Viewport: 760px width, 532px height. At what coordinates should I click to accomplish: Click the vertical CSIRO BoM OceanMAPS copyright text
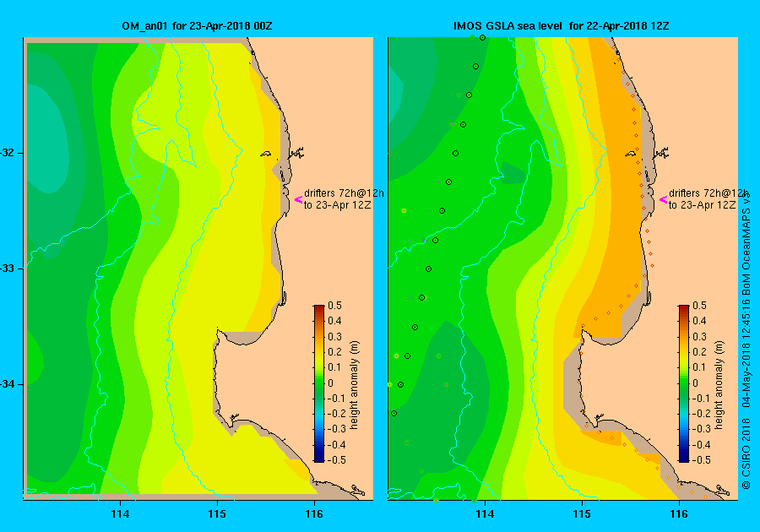(x=746, y=340)
